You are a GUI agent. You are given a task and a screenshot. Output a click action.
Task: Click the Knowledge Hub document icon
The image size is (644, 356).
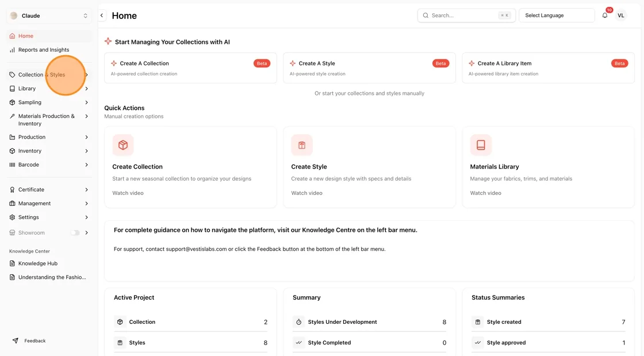[12, 263]
